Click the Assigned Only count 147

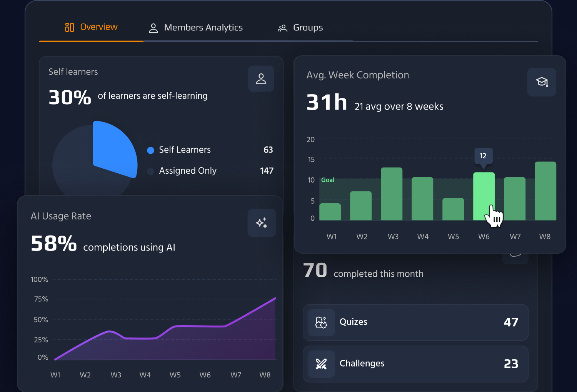(x=267, y=171)
